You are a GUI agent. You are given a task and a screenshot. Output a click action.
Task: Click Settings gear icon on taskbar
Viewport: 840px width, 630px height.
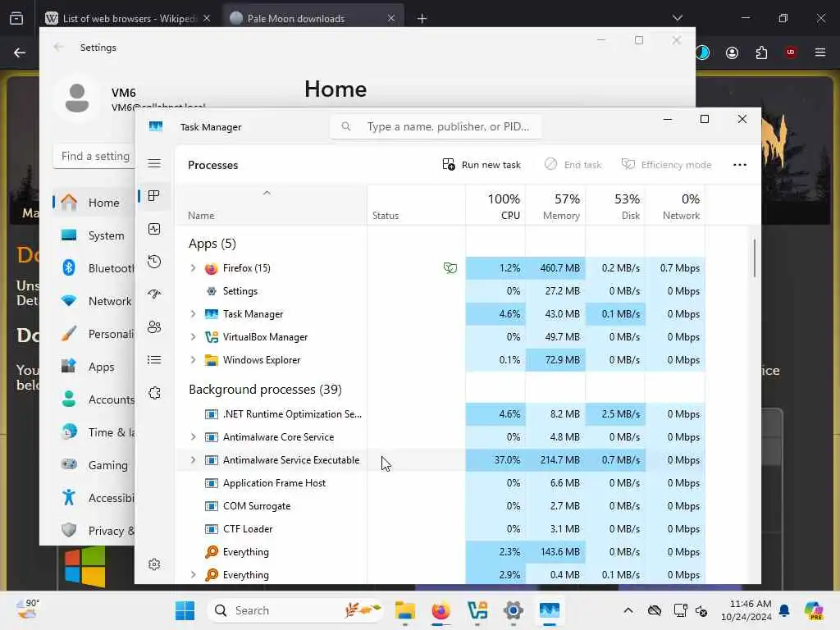tap(514, 610)
